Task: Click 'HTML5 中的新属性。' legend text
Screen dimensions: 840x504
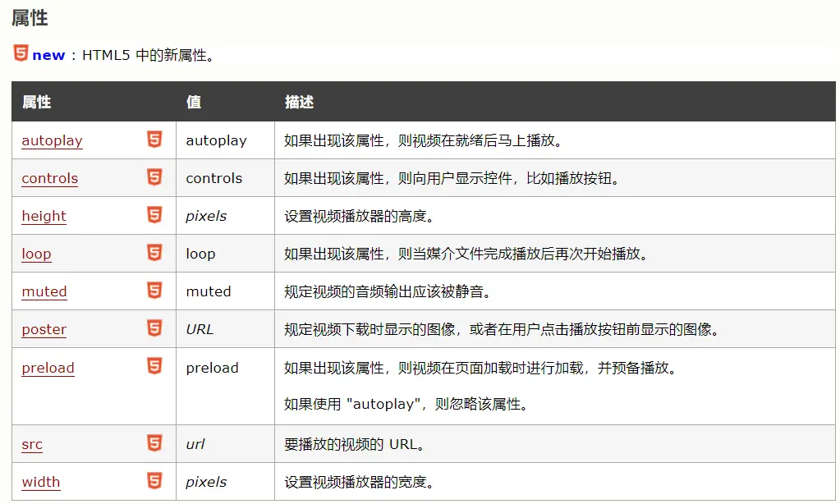Action: pyautogui.click(x=149, y=55)
